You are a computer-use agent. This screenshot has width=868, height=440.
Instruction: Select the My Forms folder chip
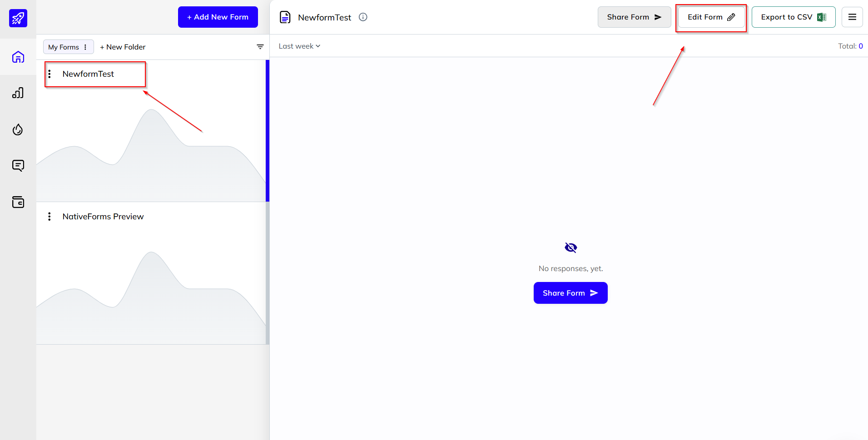[x=68, y=47]
